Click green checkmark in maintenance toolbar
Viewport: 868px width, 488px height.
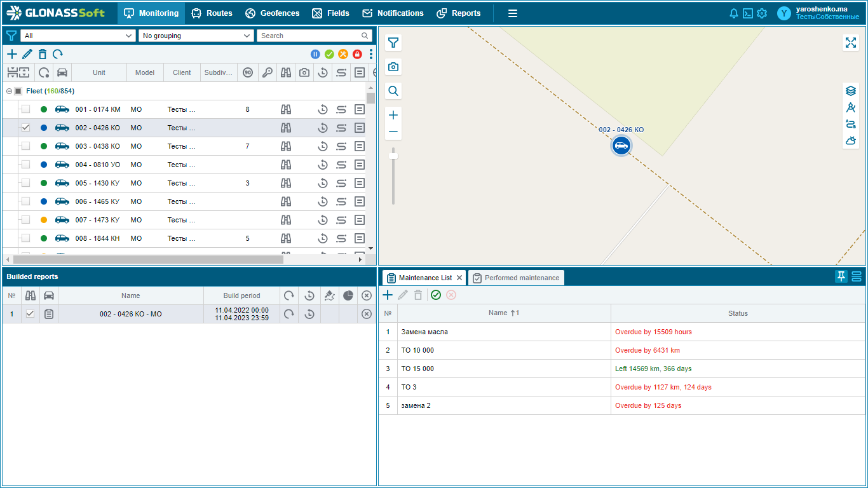[436, 295]
